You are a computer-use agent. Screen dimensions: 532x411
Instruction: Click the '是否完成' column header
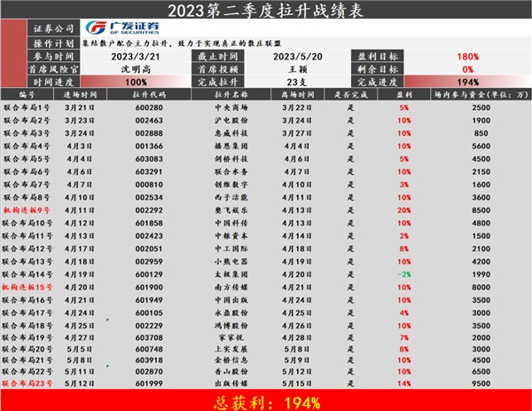[351, 94]
